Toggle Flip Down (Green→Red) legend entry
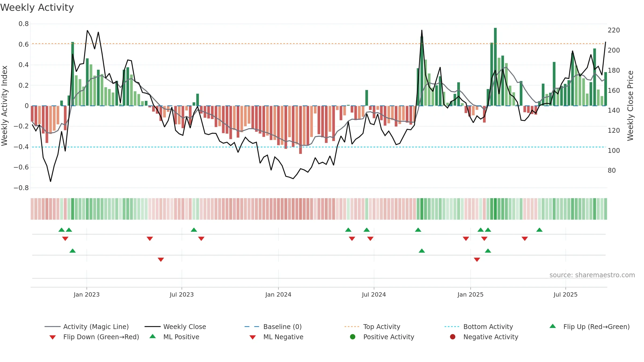This screenshot has height=362, width=644. (94, 337)
